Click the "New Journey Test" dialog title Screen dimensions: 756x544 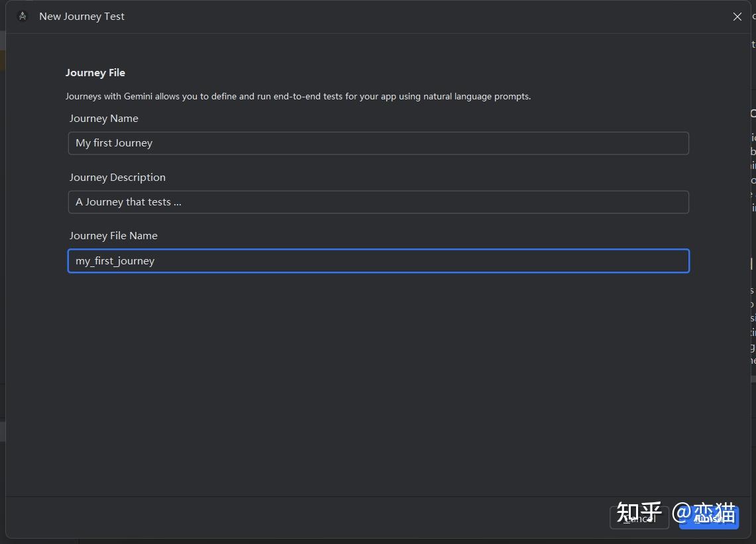[81, 16]
